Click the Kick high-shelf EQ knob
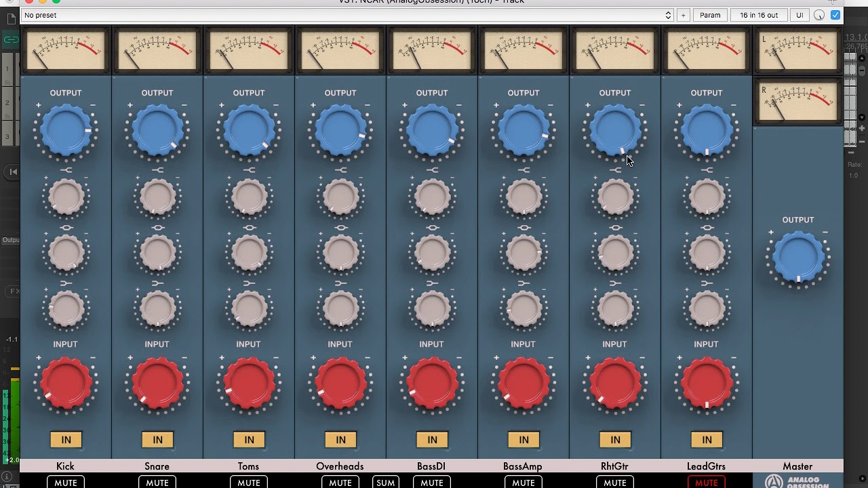This screenshot has width=868, height=488. point(66,197)
